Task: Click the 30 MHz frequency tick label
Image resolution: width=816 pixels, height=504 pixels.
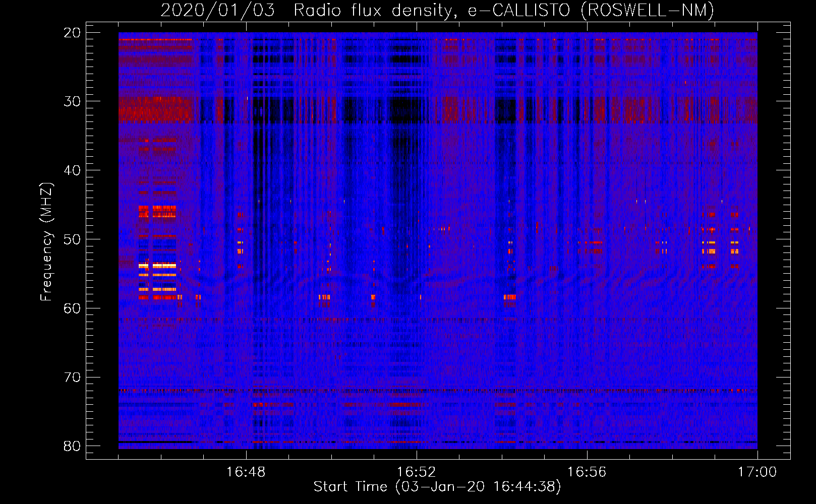Action: pyautogui.click(x=72, y=101)
